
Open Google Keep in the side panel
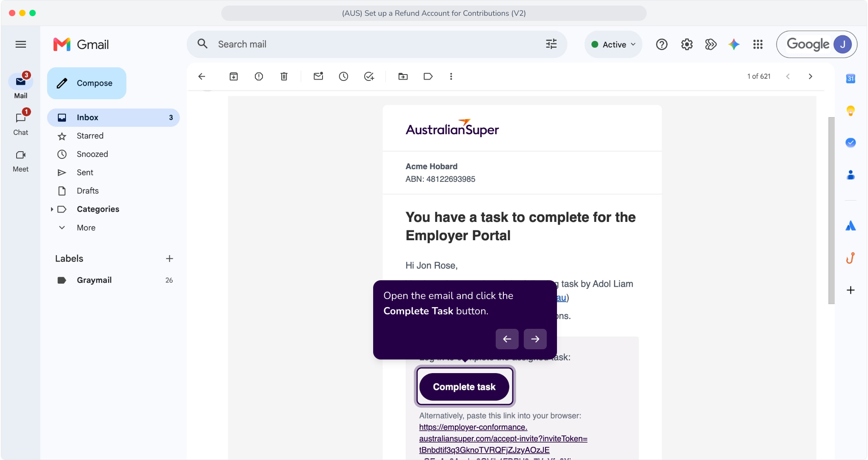[851, 111]
